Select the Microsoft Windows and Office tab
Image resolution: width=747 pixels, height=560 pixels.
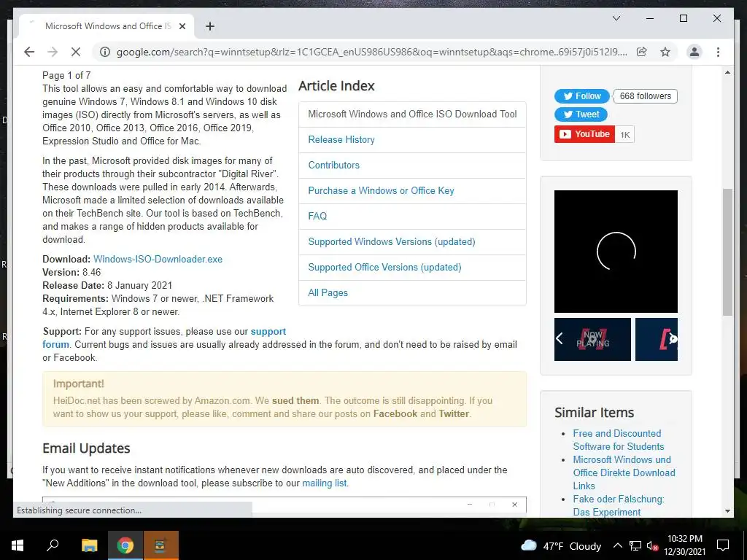click(107, 26)
